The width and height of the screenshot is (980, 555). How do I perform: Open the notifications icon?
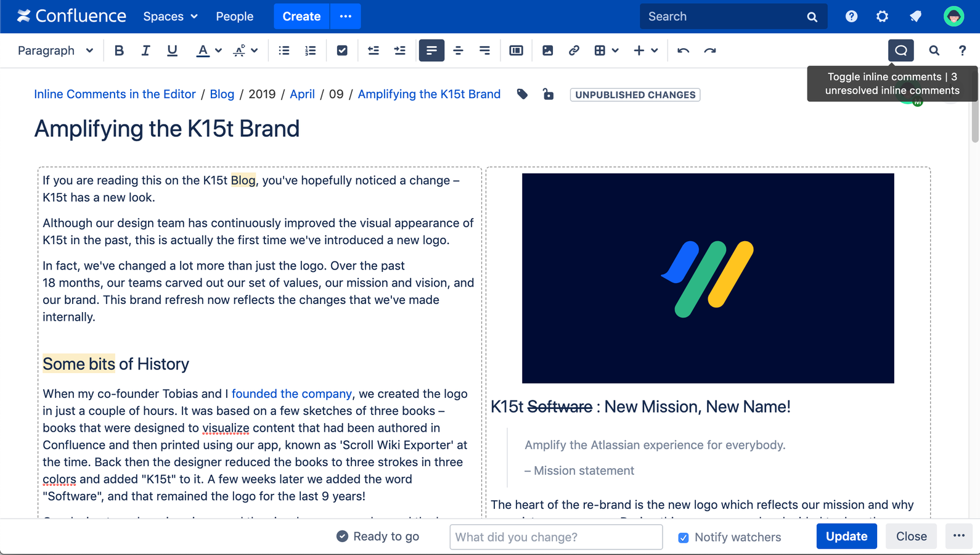(915, 17)
